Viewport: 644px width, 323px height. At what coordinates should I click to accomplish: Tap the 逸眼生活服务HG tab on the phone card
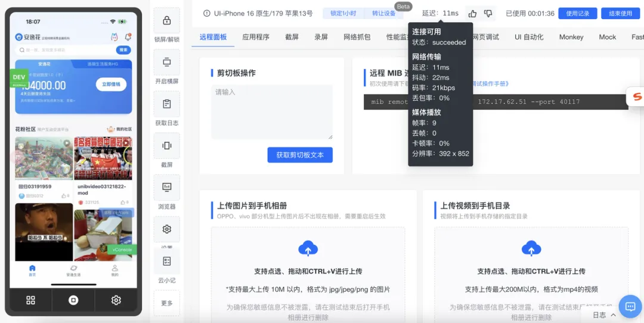tap(103, 64)
